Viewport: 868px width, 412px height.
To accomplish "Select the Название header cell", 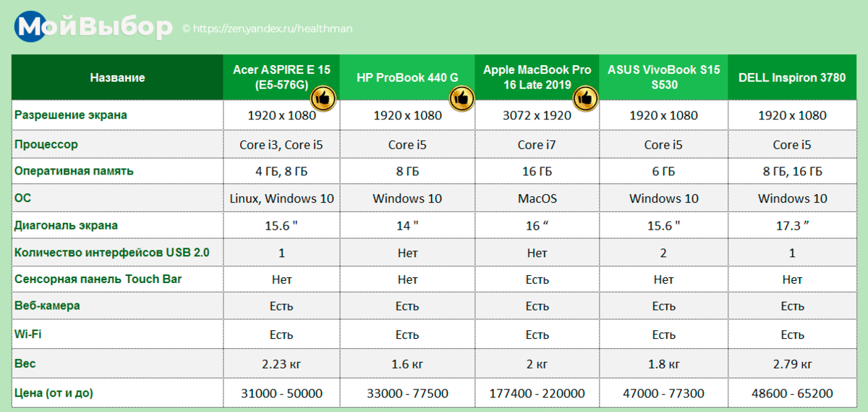I will tap(117, 77).
